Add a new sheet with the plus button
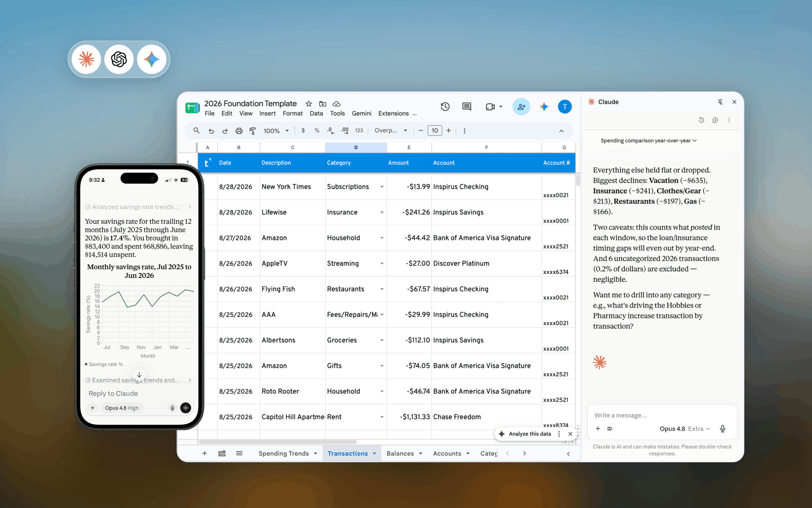The image size is (812, 508). point(204,454)
